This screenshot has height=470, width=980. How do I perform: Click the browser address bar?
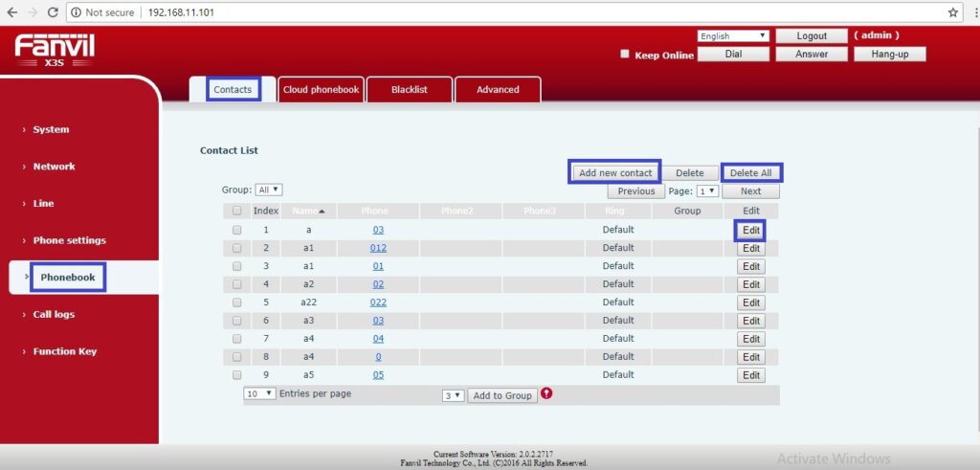tap(536, 12)
